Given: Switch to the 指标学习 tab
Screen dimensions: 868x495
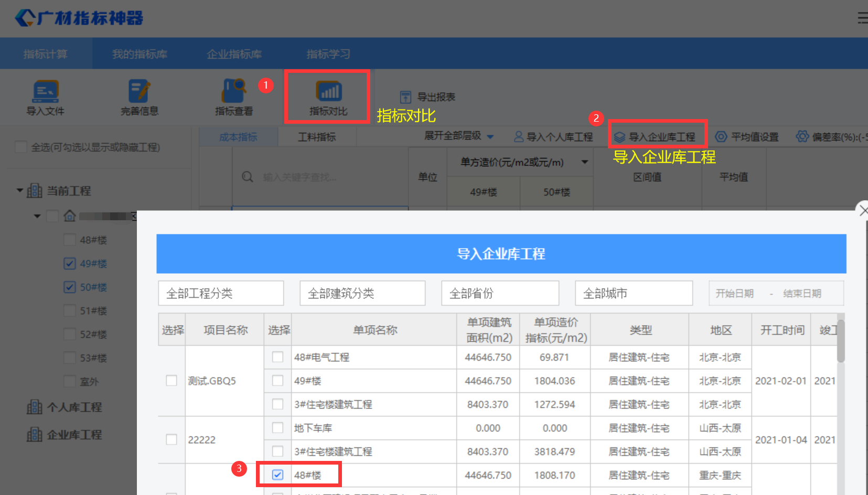Looking at the screenshot, I should point(328,54).
